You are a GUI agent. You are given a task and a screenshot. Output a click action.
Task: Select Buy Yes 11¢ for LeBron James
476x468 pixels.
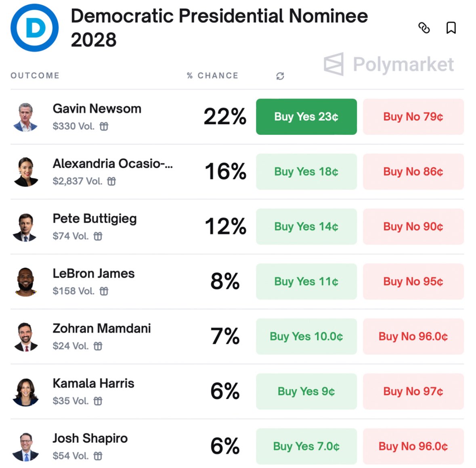click(306, 282)
